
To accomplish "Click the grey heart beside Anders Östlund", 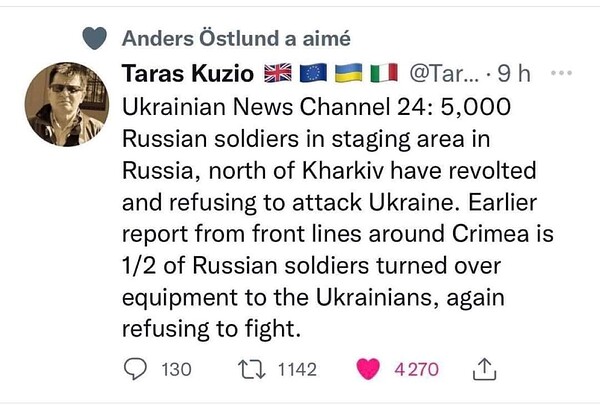I will click(93, 39).
